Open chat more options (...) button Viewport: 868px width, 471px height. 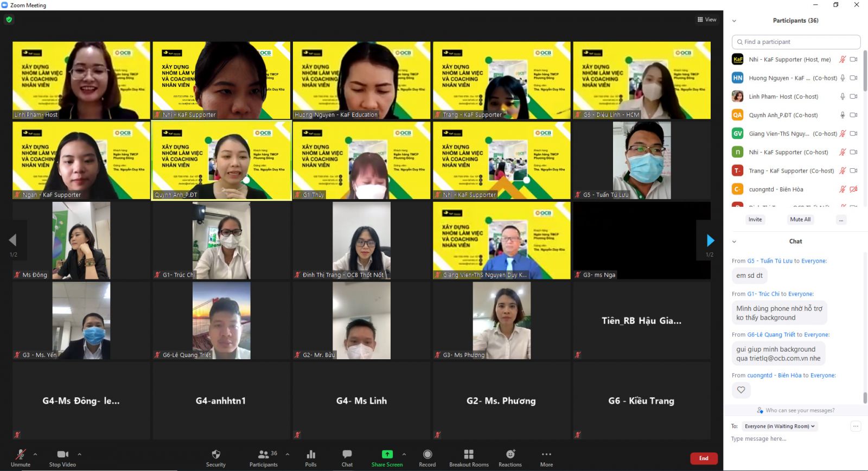(x=856, y=426)
